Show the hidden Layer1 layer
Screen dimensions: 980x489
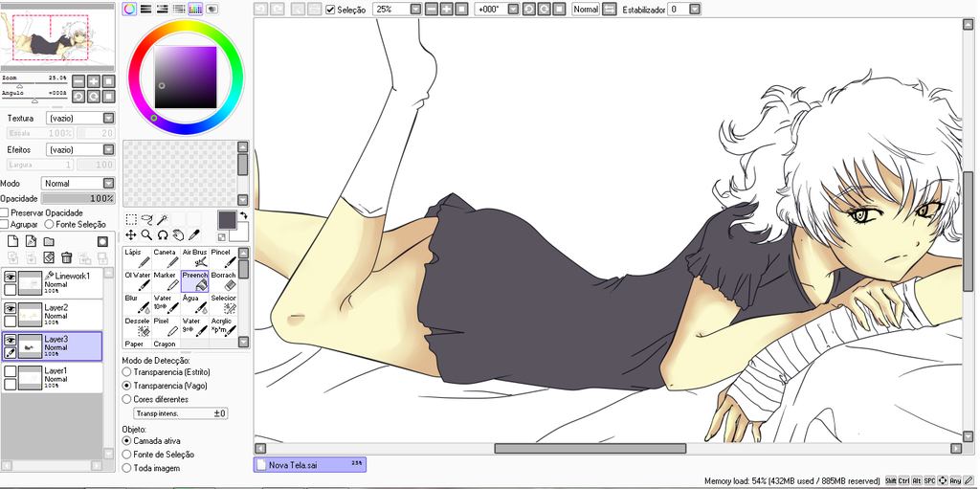tap(10, 371)
